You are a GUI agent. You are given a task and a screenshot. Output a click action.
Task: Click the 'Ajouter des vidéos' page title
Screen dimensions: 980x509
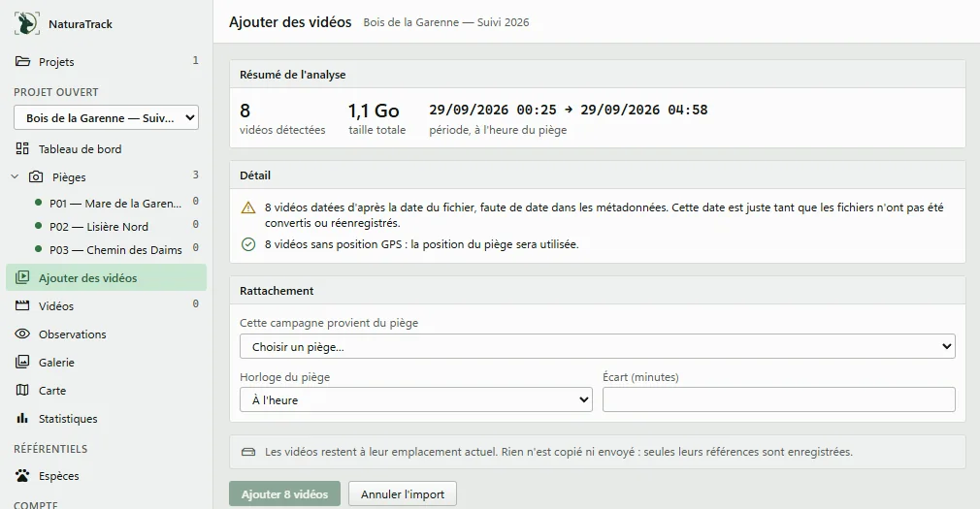(x=290, y=22)
